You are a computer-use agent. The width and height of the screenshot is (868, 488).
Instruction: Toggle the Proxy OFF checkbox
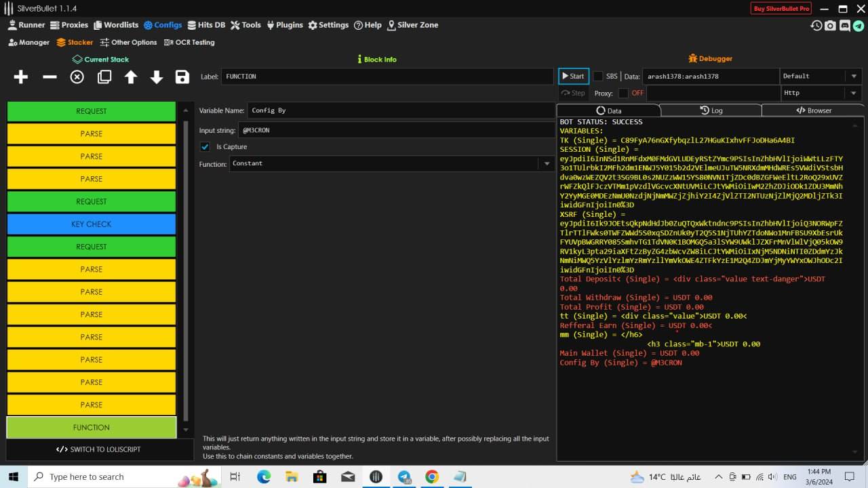(623, 94)
